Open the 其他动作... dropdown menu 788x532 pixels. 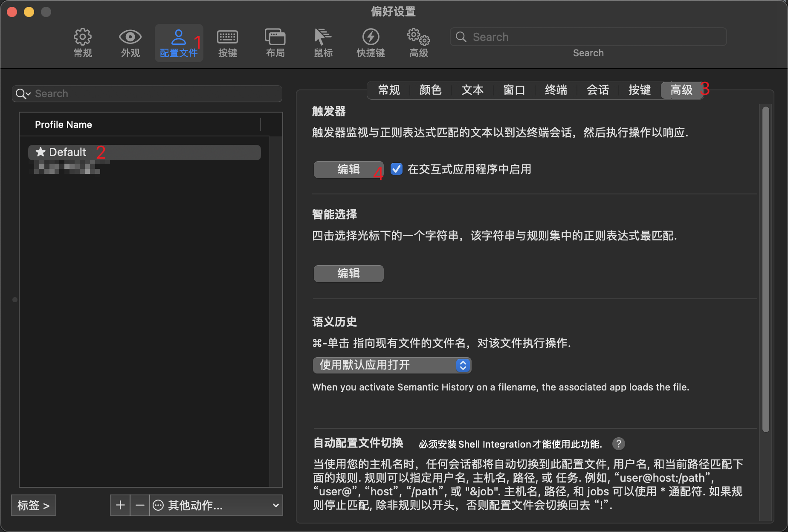point(216,505)
